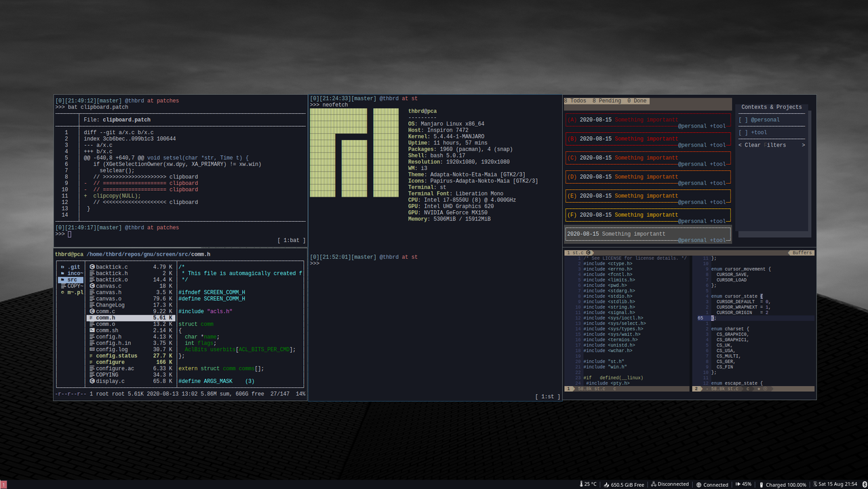Click the file icon beside COPYING in file list
Screen dimensions: 868x489
pyautogui.click(x=92, y=374)
